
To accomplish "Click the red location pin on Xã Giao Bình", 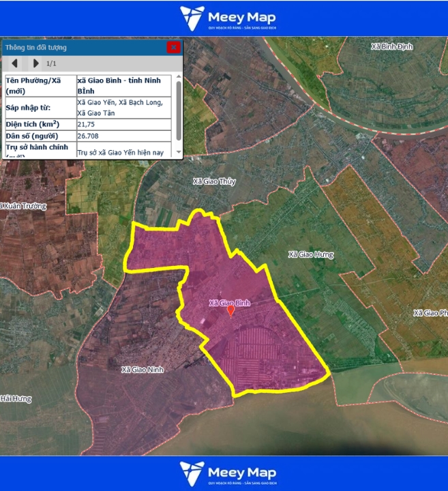I will [230, 310].
